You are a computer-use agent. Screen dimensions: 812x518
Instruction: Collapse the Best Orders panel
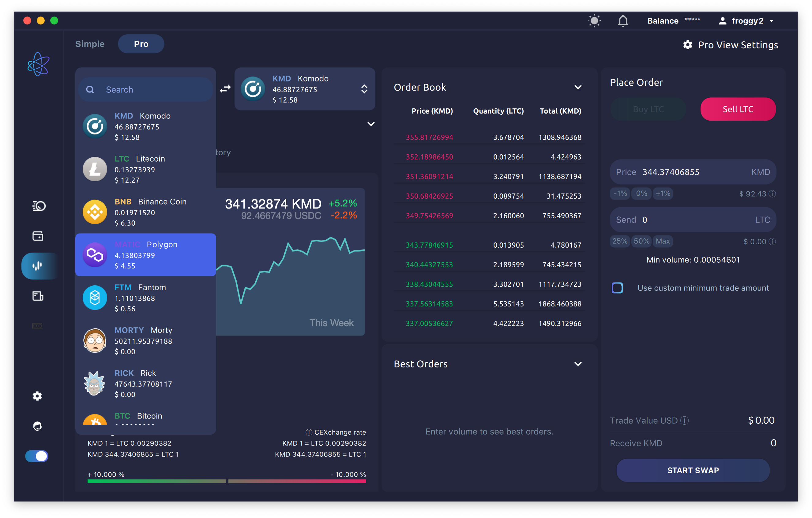578,363
